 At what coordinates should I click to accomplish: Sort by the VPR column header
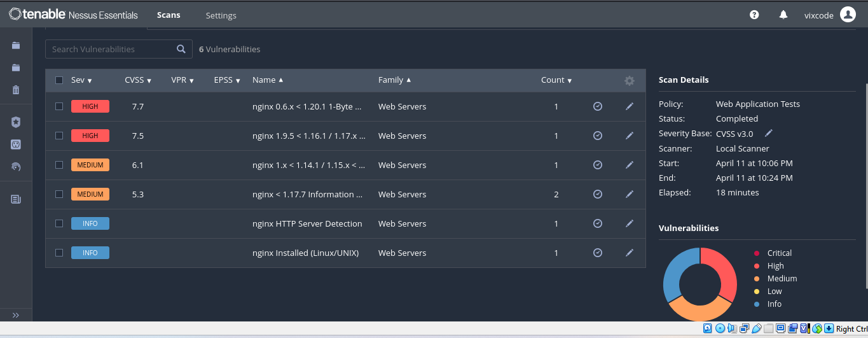pos(183,80)
